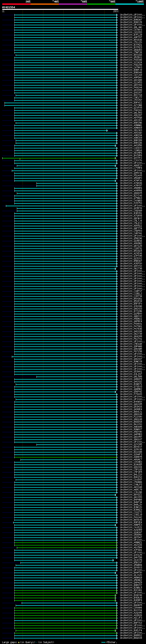Click the red ~20% identity legend segment
146x644 pixels.
click(16, 4)
